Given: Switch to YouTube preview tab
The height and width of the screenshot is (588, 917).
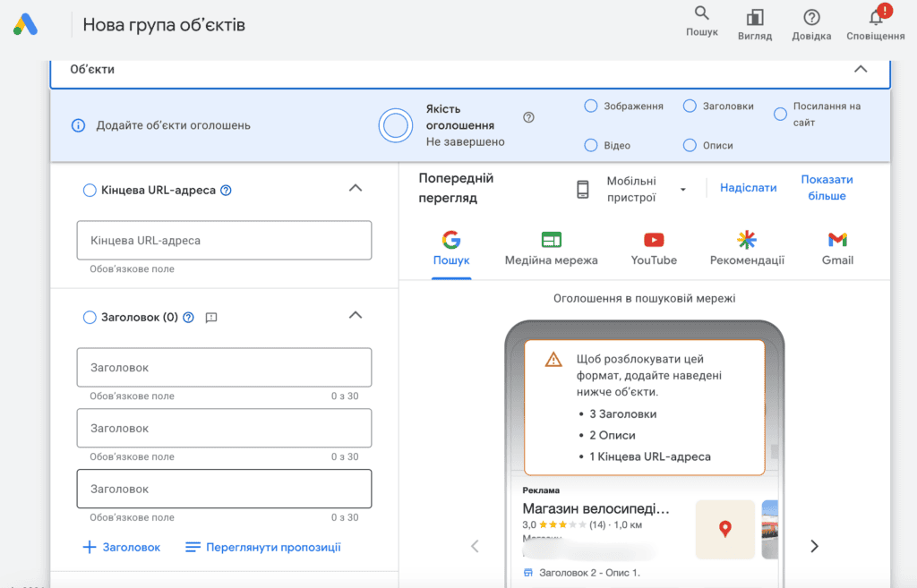Looking at the screenshot, I should [653, 249].
